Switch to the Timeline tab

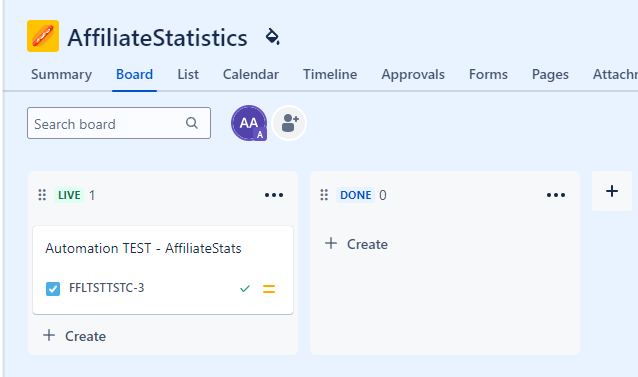(x=330, y=74)
